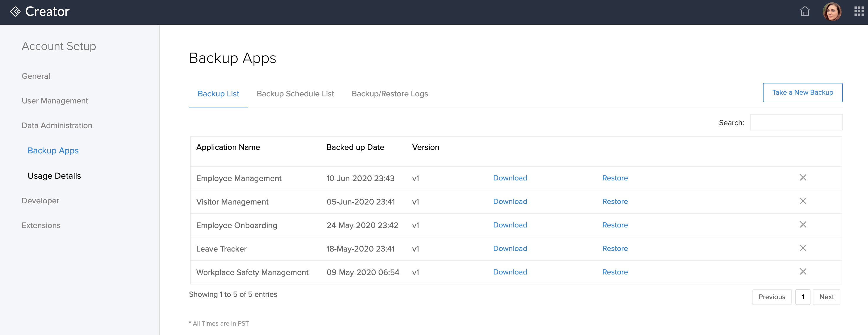Delete the Leave Tracker backup row

point(803,248)
